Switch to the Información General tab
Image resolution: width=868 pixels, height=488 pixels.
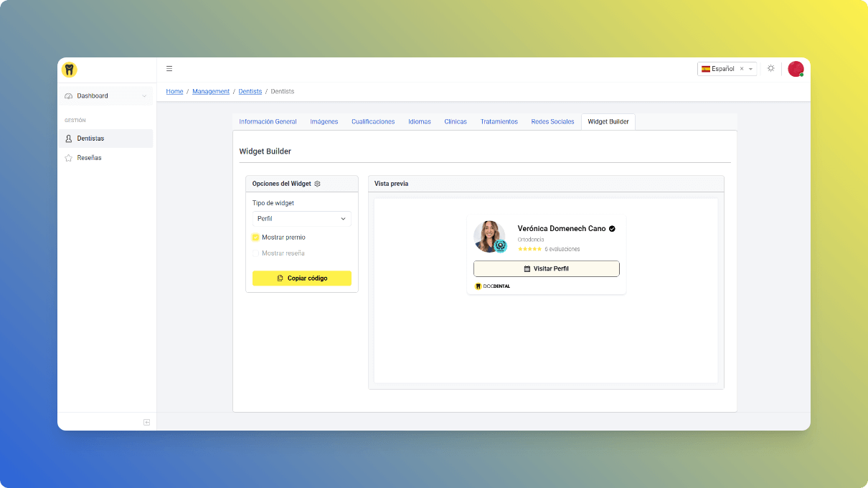pyautogui.click(x=268, y=122)
